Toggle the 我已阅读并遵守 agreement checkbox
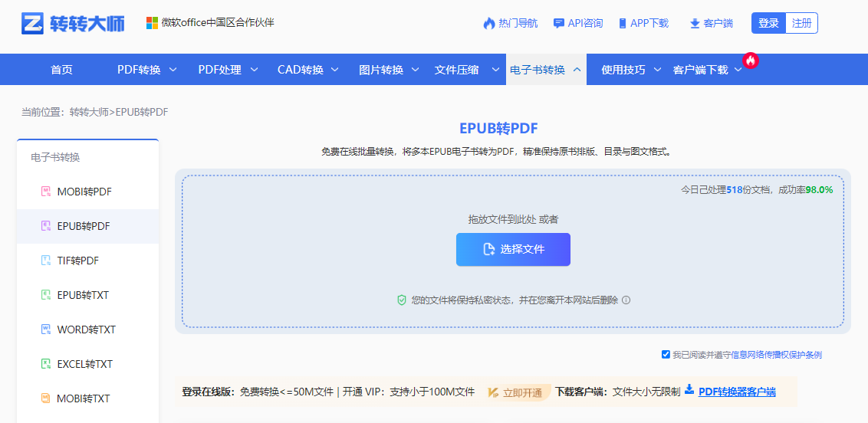The image size is (868, 423). (666, 355)
